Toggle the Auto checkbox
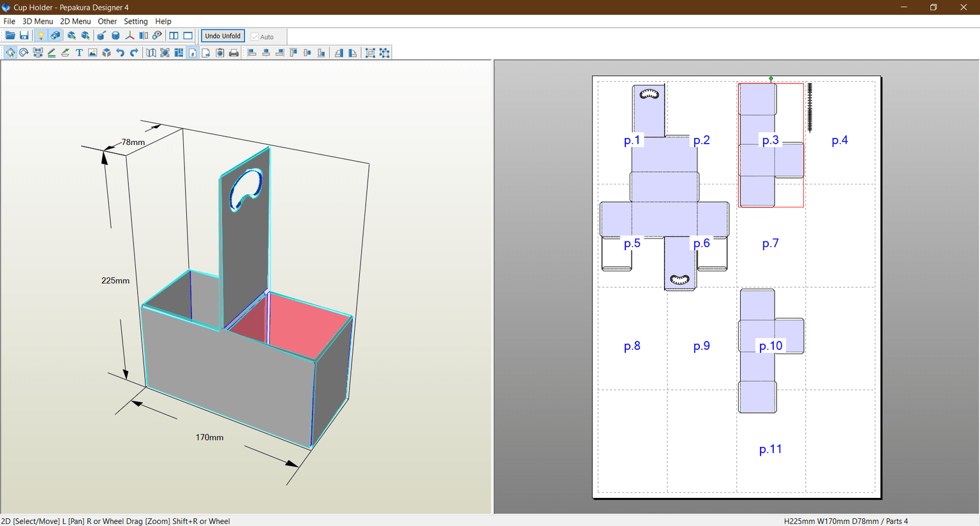 [x=262, y=36]
